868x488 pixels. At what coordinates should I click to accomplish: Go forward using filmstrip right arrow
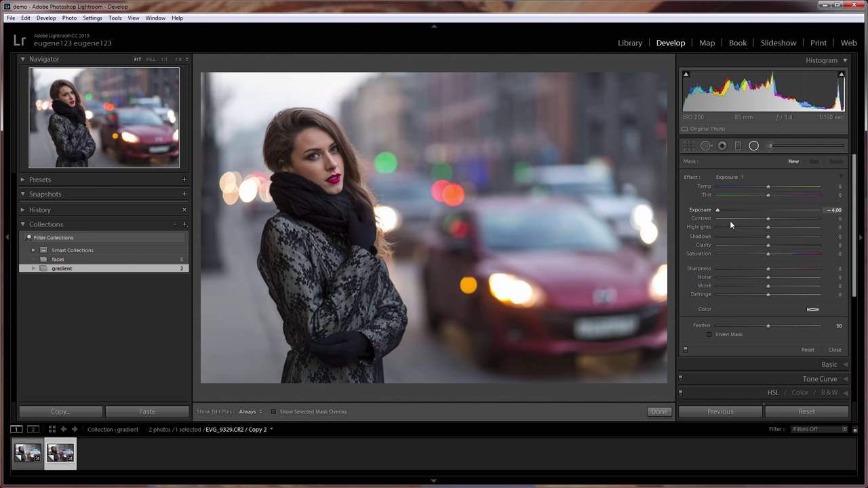[75, 429]
